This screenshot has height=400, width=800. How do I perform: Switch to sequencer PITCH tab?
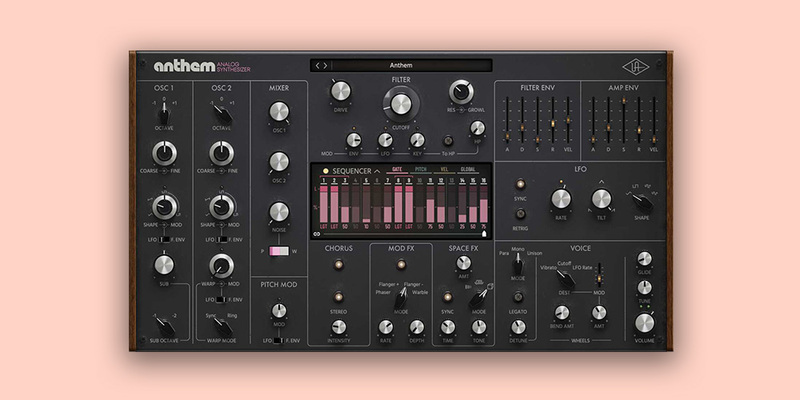pos(421,171)
